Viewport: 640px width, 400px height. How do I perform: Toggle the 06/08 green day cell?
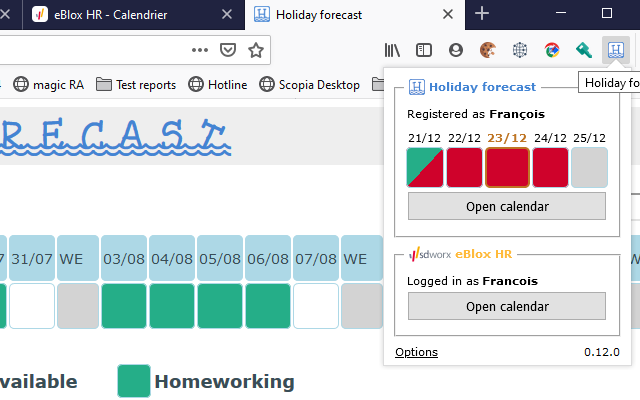[x=268, y=306]
